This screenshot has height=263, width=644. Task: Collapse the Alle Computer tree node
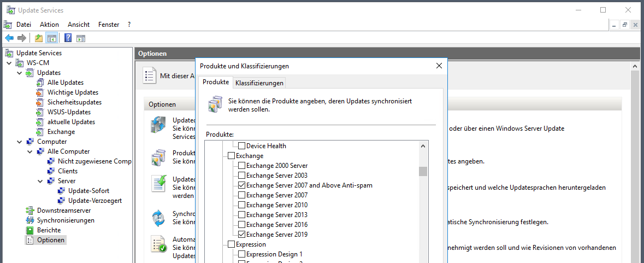(x=30, y=151)
